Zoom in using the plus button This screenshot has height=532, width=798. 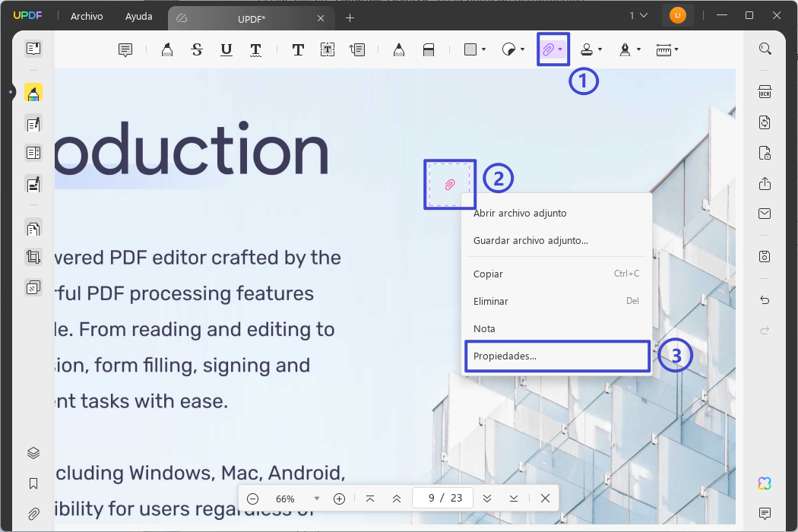(339, 499)
